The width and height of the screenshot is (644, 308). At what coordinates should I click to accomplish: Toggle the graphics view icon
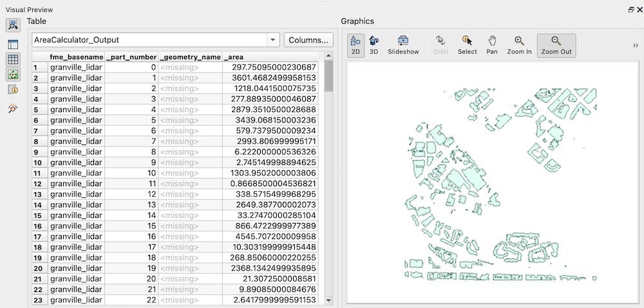pos(13,74)
